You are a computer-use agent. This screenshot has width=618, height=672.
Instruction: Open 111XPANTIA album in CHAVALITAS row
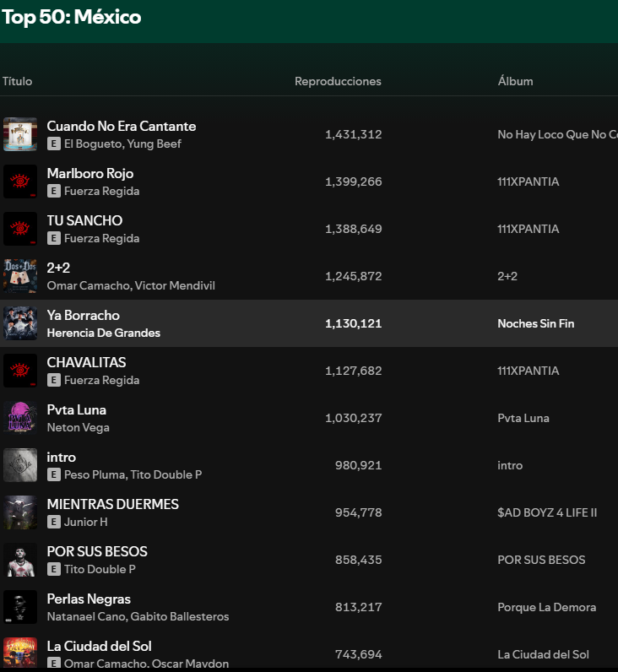coord(528,371)
